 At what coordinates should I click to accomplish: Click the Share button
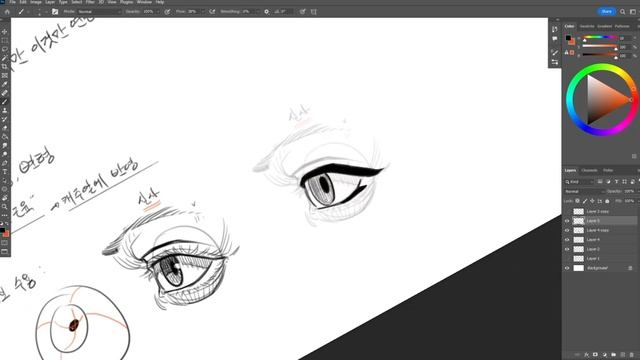click(x=607, y=11)
